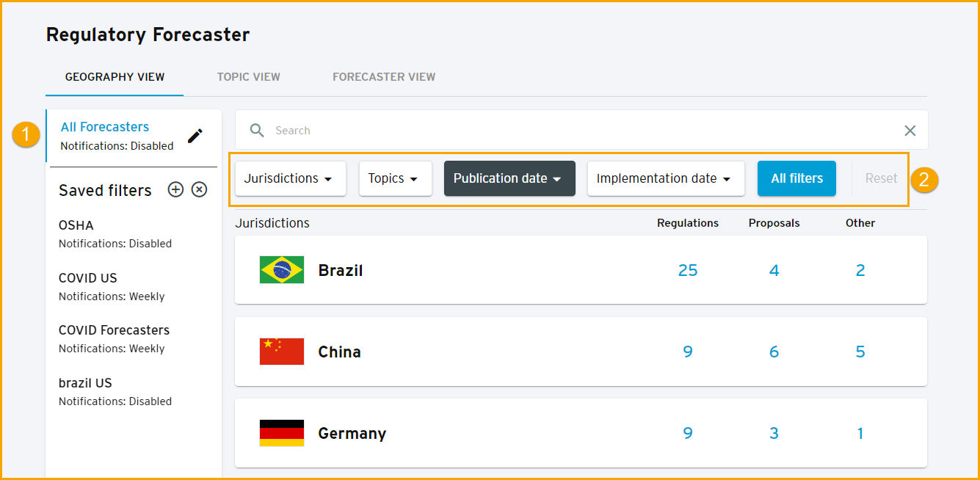Click the Germany jurisdiction name
The width and height of the screenshot is (980, 480).
[352, 433]
